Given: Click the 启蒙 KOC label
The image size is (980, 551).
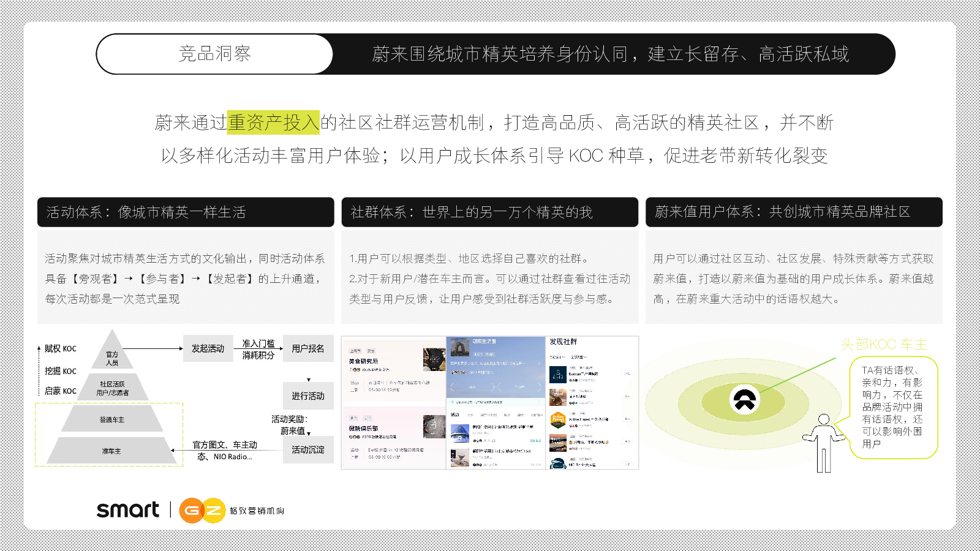Looking at the screenshot, I should pos(61,391).
